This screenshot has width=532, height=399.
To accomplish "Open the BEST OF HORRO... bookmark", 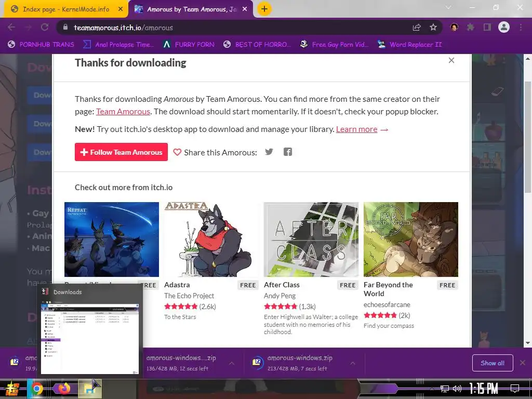I will (x=257, y=45).
